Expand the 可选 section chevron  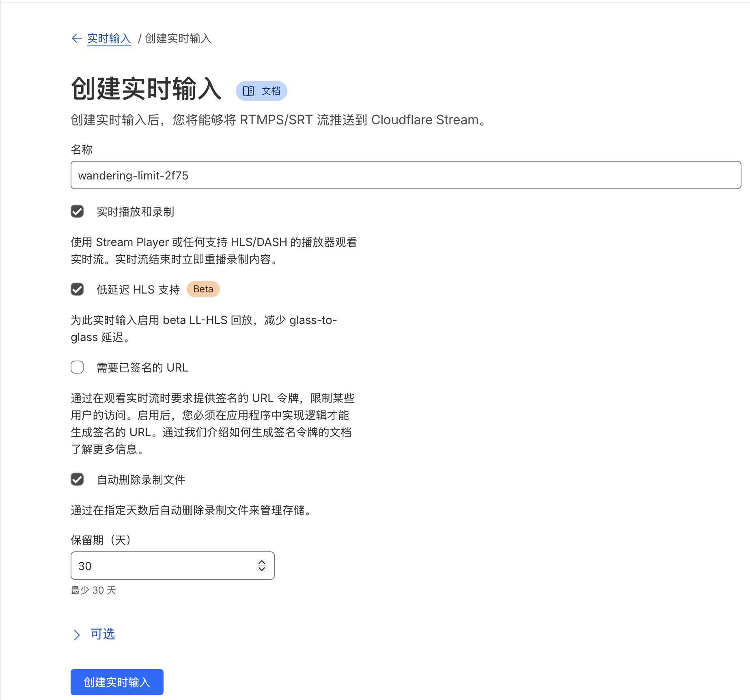[77, 635]
